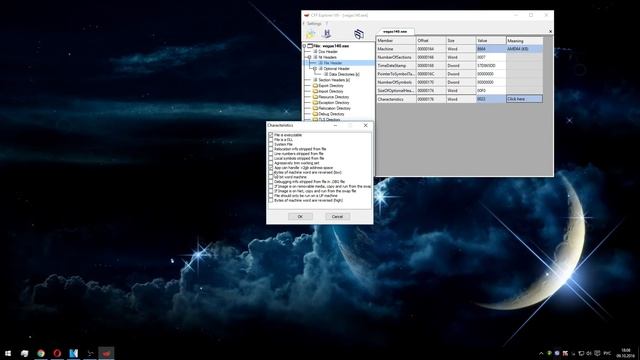Select File Header tree node
Viewport: 640px width, 360px height.
333,63
